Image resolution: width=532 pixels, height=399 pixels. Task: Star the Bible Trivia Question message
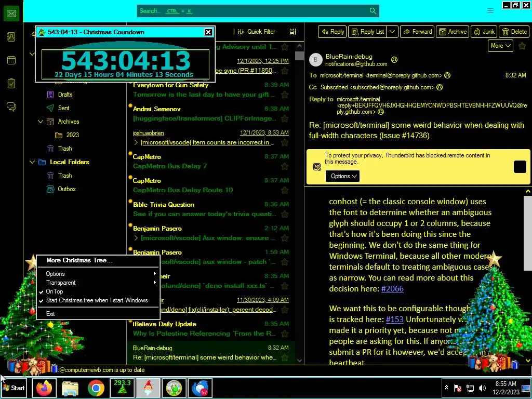(285, 214)
